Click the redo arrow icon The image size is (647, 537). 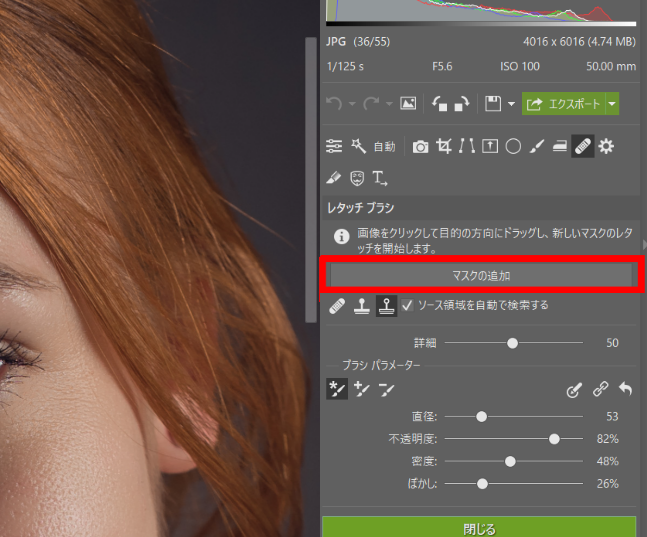[371, 104]
